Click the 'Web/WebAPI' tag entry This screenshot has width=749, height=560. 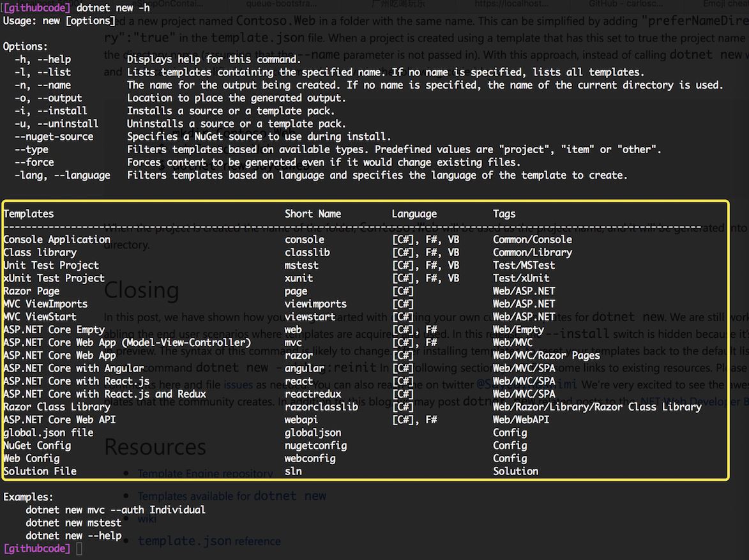tap(521, 420)
